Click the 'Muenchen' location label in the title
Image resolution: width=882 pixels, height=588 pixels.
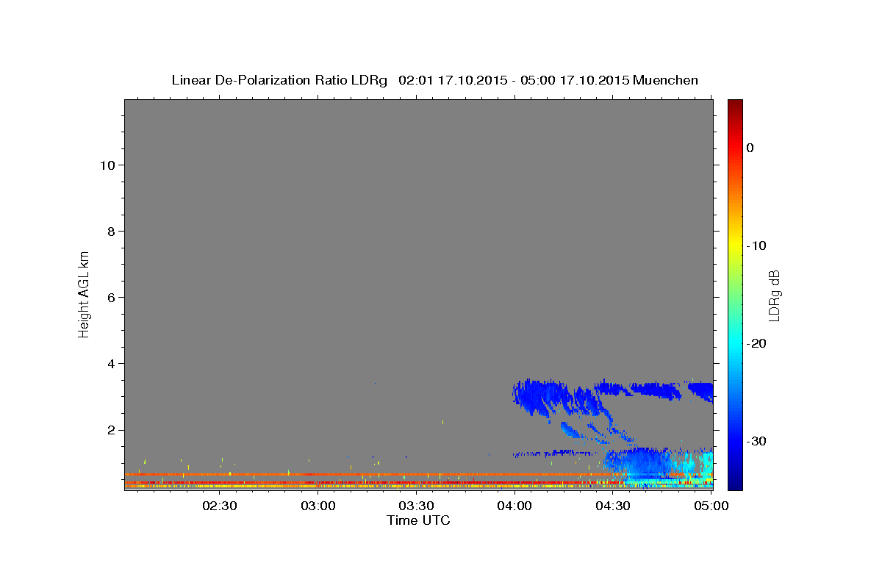pos(667,80)
